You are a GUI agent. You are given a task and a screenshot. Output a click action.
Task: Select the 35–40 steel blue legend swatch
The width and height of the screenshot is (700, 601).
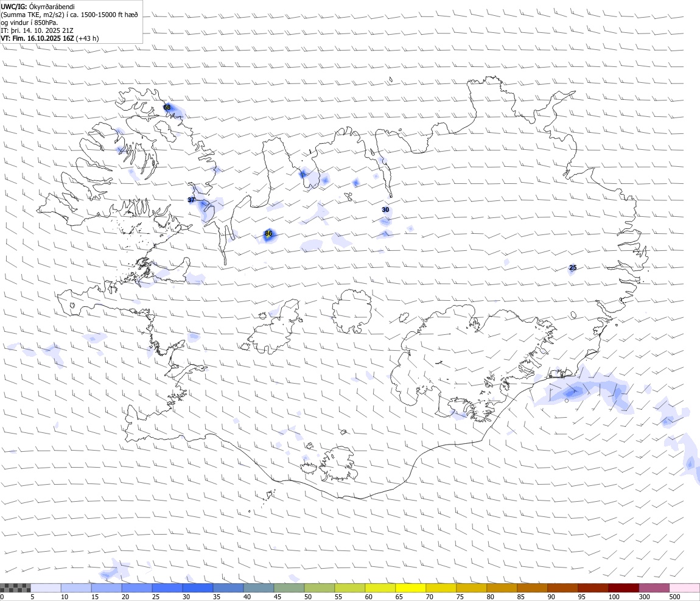pos(228,588)
